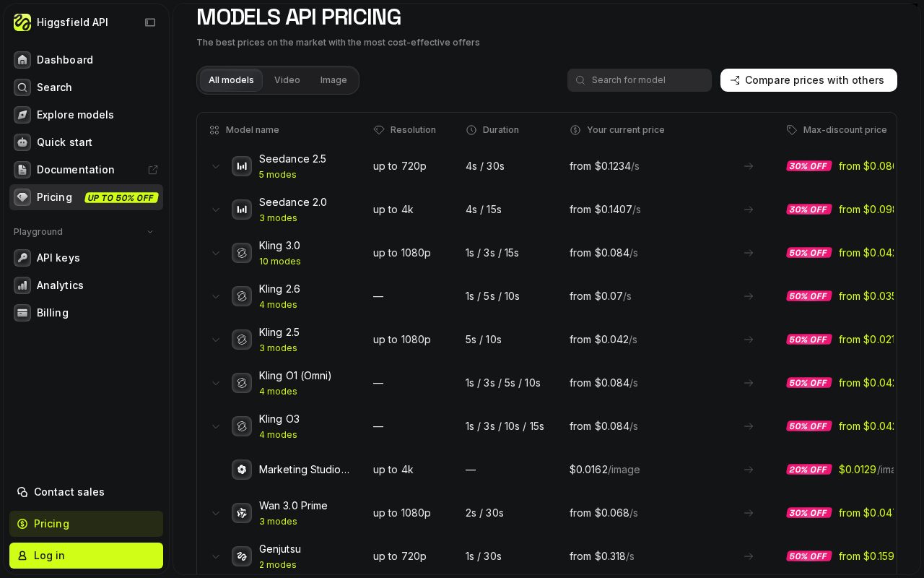Click the Genjutsu '50% OFF' badge
Viewport: 924px width, 578px height.
click(808, 556)
